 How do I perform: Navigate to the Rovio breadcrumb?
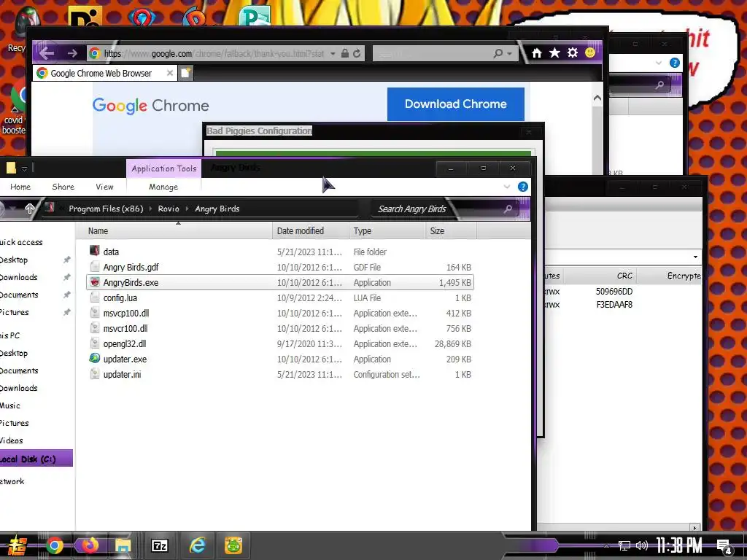169,209
